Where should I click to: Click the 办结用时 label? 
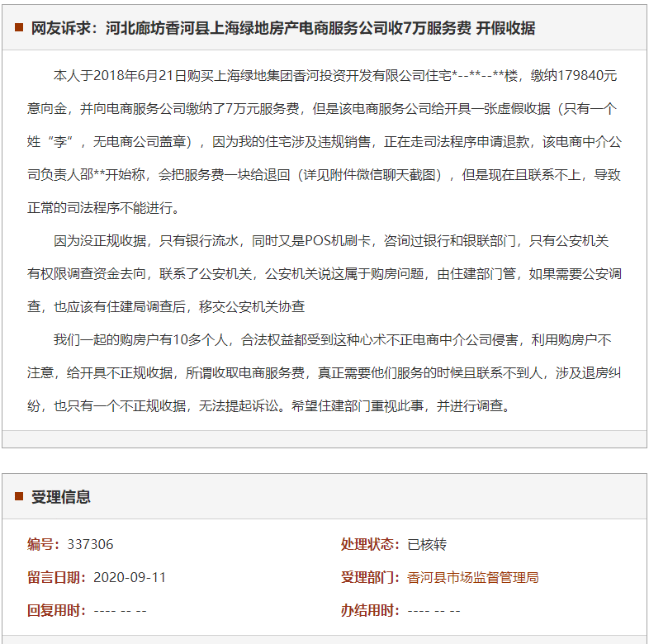(x=371, y=610)
